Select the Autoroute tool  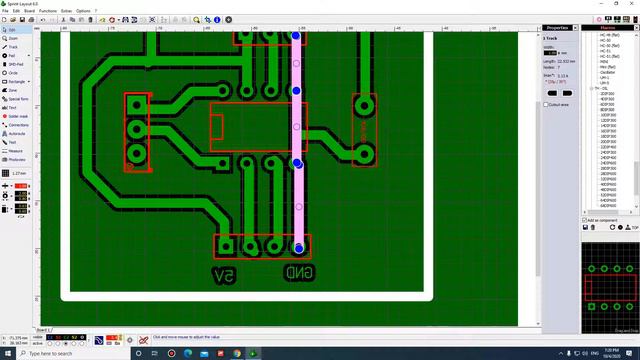click(16, 133)
